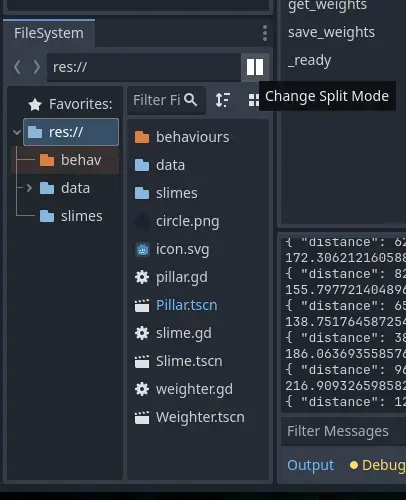This screenshot has width=406, height=500.
Task: Jump to the _ready method
Action: click(309, 61)
